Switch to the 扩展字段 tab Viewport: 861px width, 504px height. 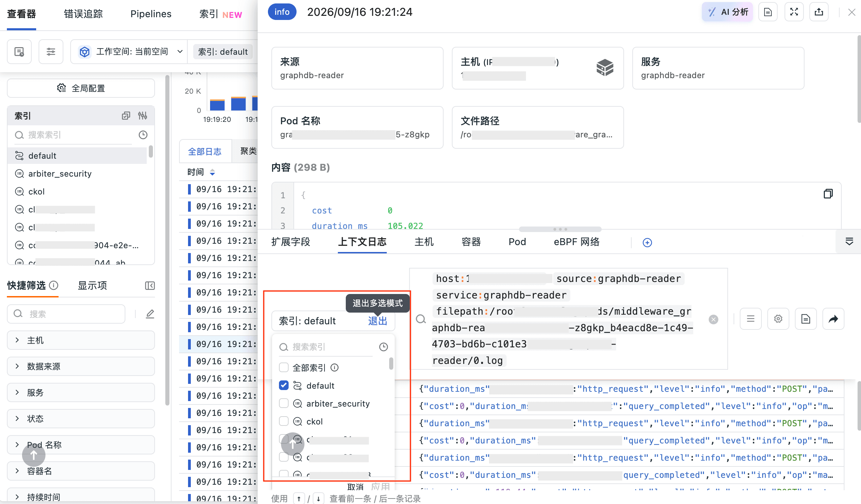[x=291, y=242]
